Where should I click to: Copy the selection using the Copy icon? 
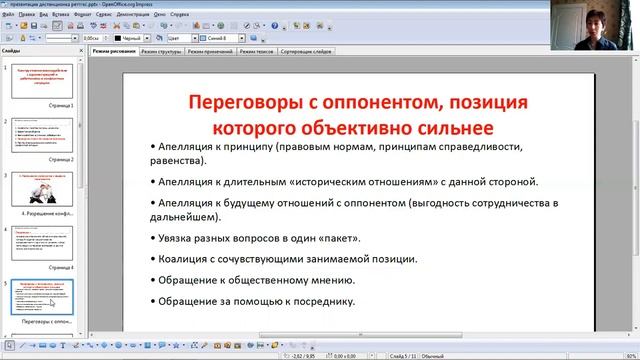(127, 26)
